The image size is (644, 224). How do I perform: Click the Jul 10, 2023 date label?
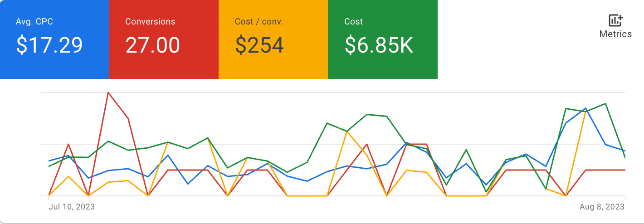pyautogui.click(x=72, y=207)
